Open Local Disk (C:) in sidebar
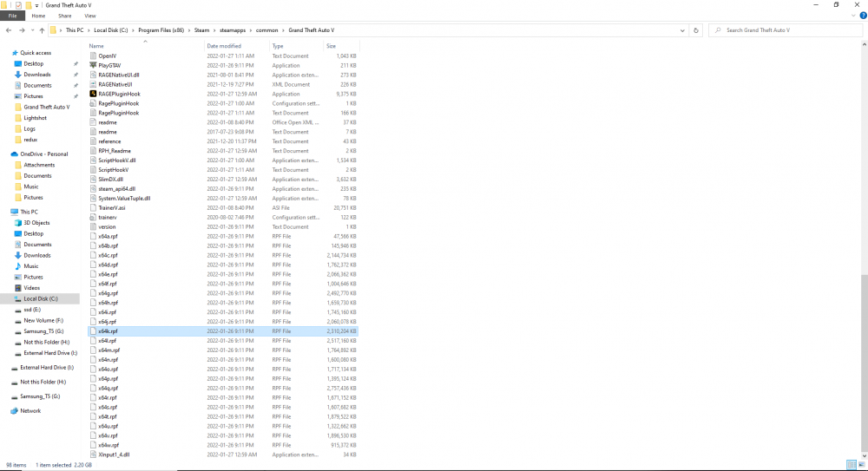Image resolution: width=868 pixels, height=471 pixels. (41, 299)
